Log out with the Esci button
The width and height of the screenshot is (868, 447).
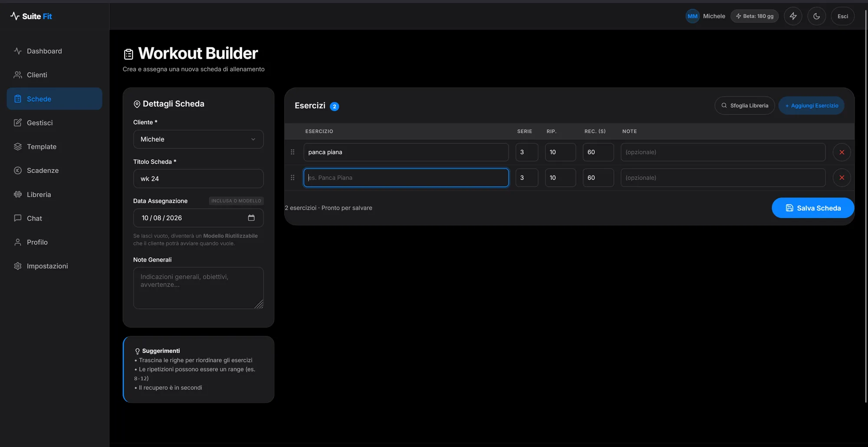click(842, 16)
